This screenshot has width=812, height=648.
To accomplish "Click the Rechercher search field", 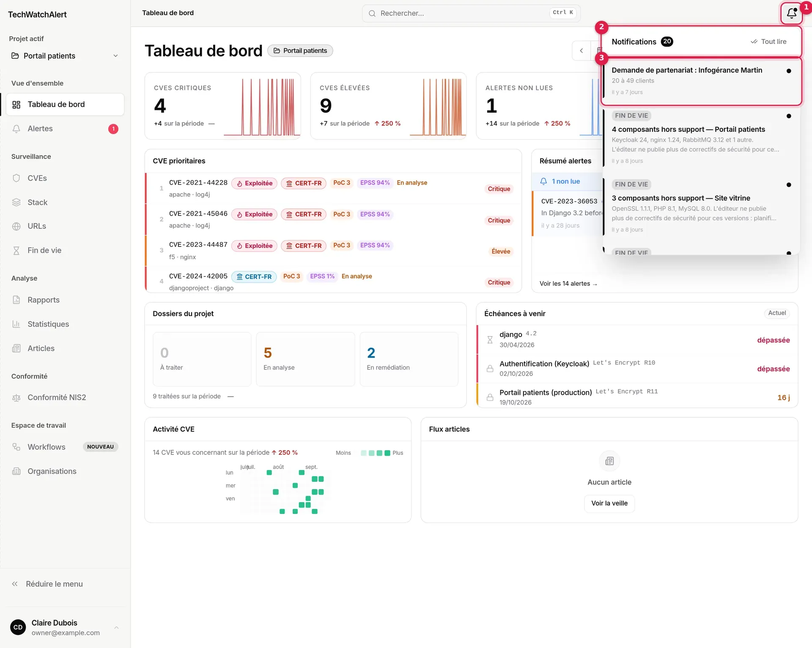I will (x=471, y=14).
